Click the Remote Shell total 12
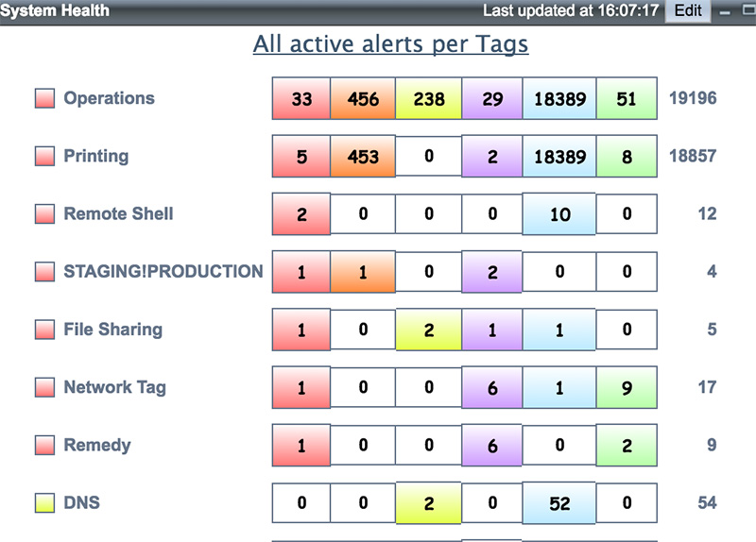 [707, 214]
